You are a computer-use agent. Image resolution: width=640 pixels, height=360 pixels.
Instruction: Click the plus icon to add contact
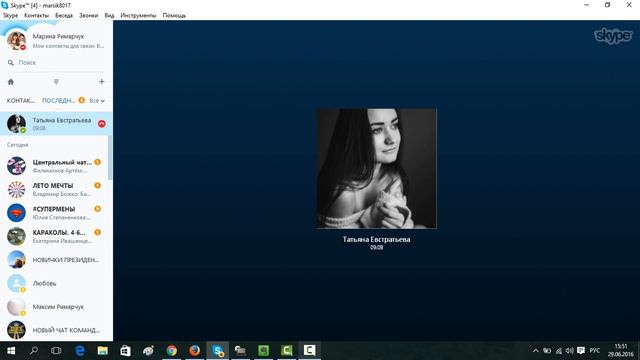pyautogui.click(x=102, y=82)
